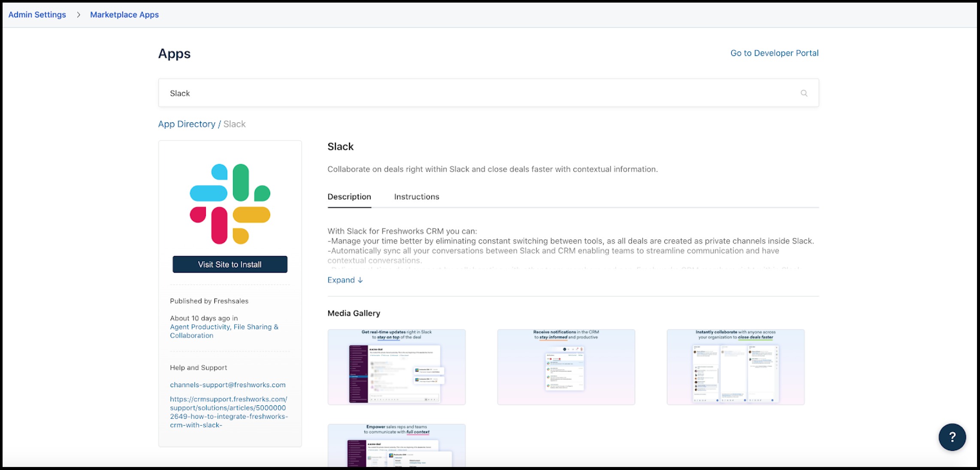980x470 pixels.
Task: Go to Developer Portal
Action: coord(774,53)
